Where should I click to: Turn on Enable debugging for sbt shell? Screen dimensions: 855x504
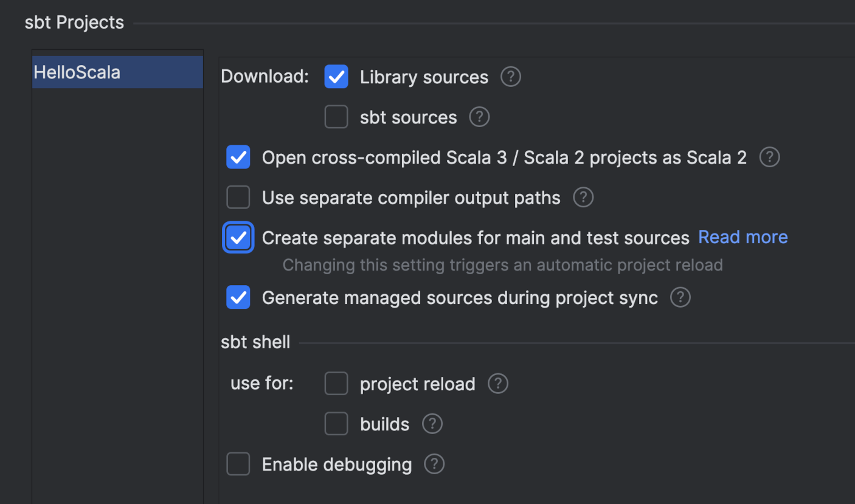238,464
